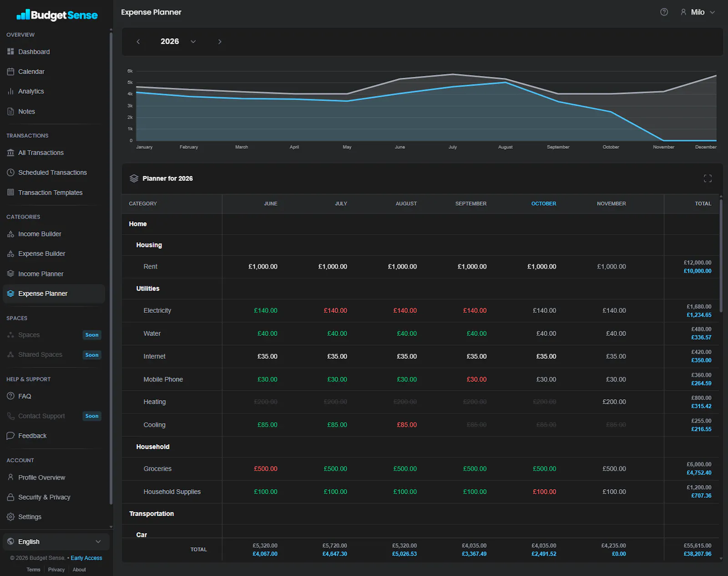728x576 pixels.
Task: Open the 2026 year dropdown
Action: coord(178,41)
